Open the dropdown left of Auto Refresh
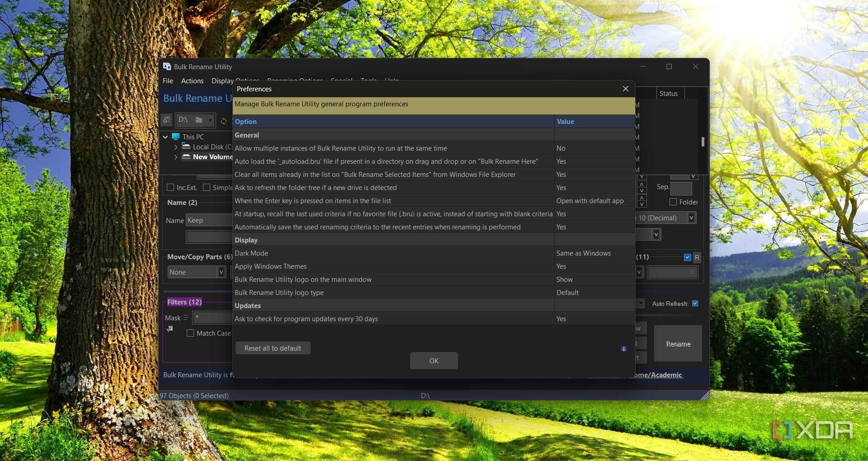This screenshot has width=868, height=461. pos(641,303)
